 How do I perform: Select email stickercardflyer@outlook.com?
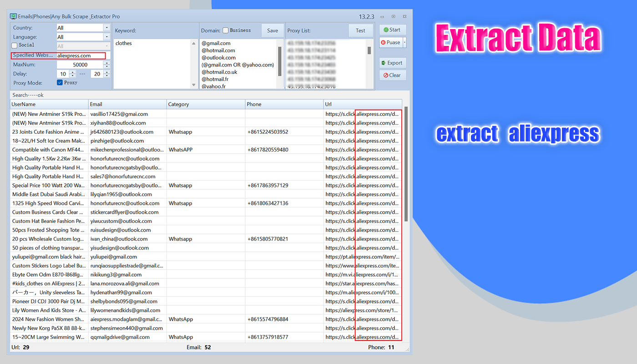pyautogui.click(x=124, y=212)
